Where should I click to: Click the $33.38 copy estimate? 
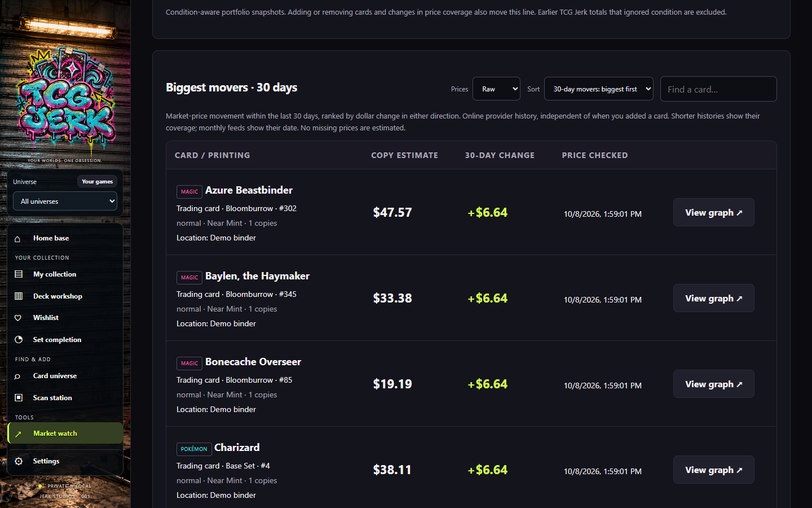(392, 299)
